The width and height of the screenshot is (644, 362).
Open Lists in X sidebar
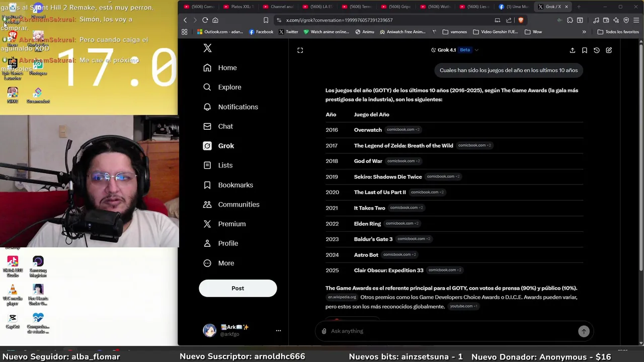pyautogui.click(x=218, y=165)
